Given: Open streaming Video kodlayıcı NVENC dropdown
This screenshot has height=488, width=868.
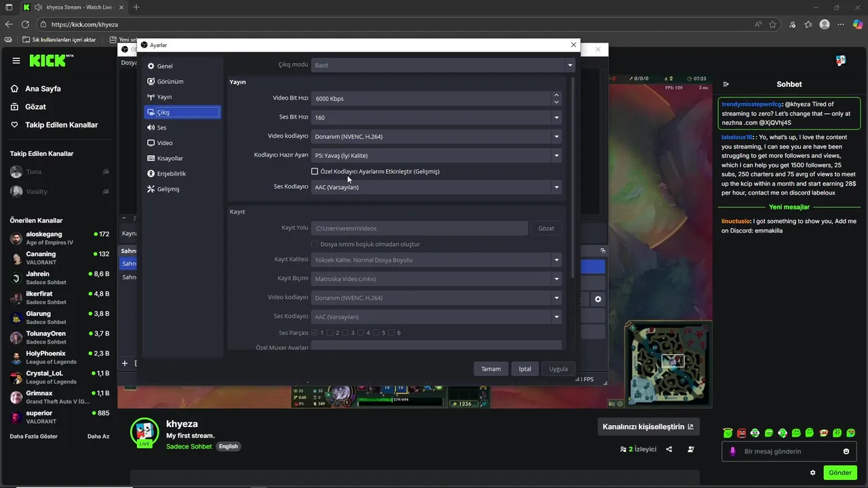Looking at the screenshot, I should pos(436,136).
